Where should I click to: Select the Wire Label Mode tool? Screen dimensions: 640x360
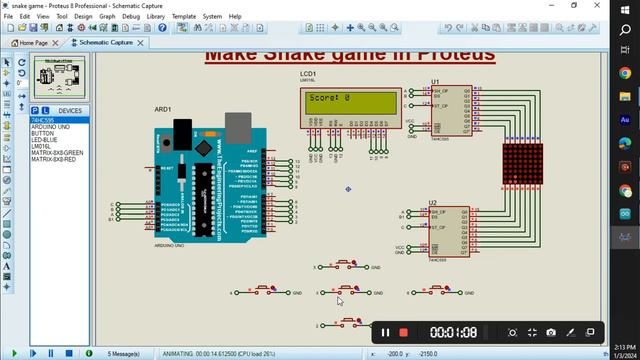tap(7, 94)
